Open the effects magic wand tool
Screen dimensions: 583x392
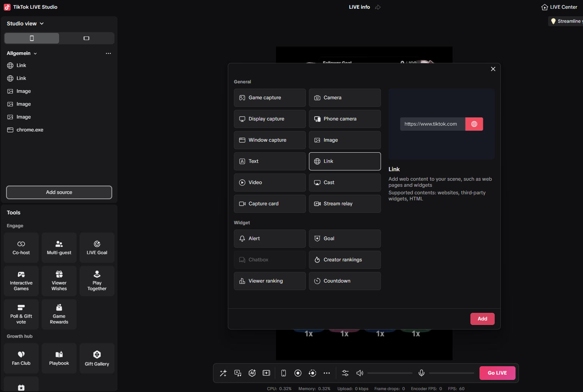[223, 373]
